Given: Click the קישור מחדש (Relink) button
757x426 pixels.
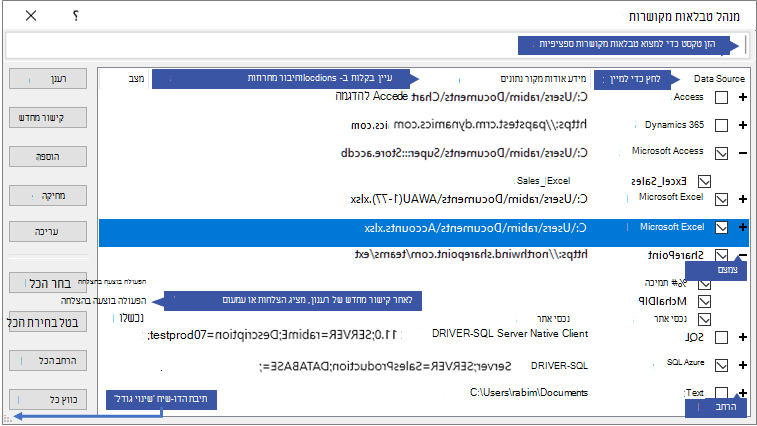Looking at the screenshot, I should (x=48, y=118).
